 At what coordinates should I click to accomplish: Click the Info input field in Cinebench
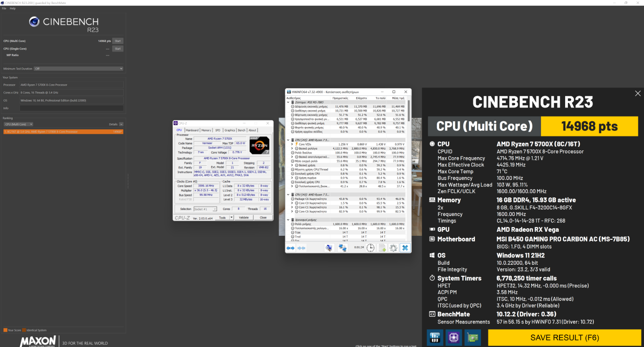[x=72, y=108]
